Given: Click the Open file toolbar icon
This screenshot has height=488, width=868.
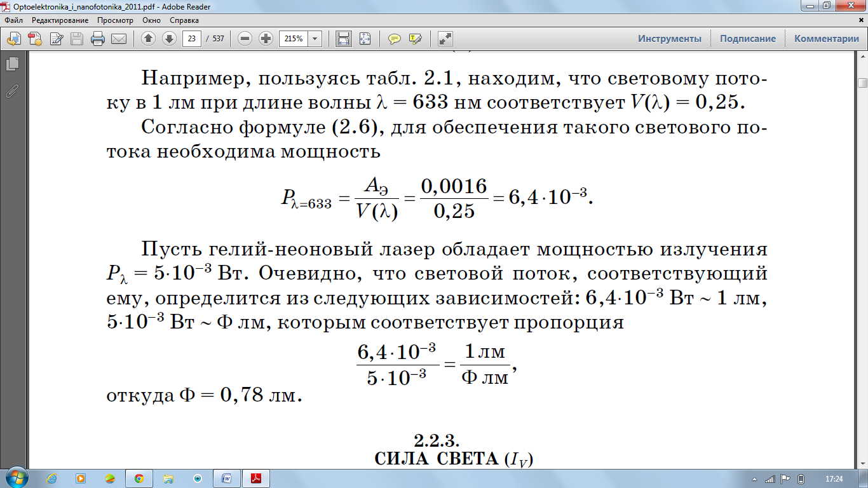Looking at the screenshot, I should point(13,39).
